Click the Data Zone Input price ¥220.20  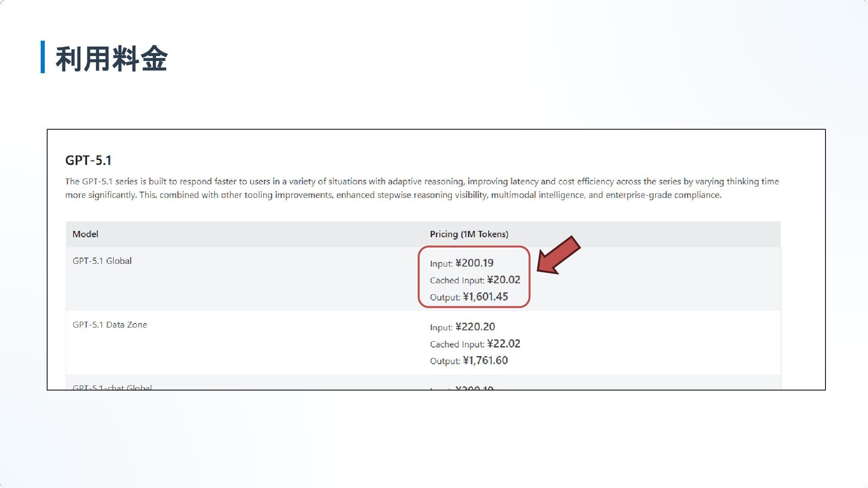click(x=475, y=327)
